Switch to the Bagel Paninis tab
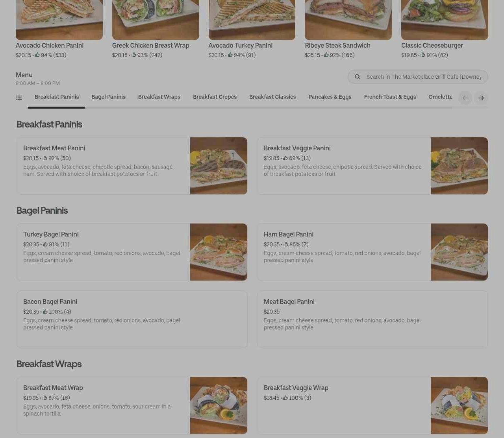 [x=108, y=97]
